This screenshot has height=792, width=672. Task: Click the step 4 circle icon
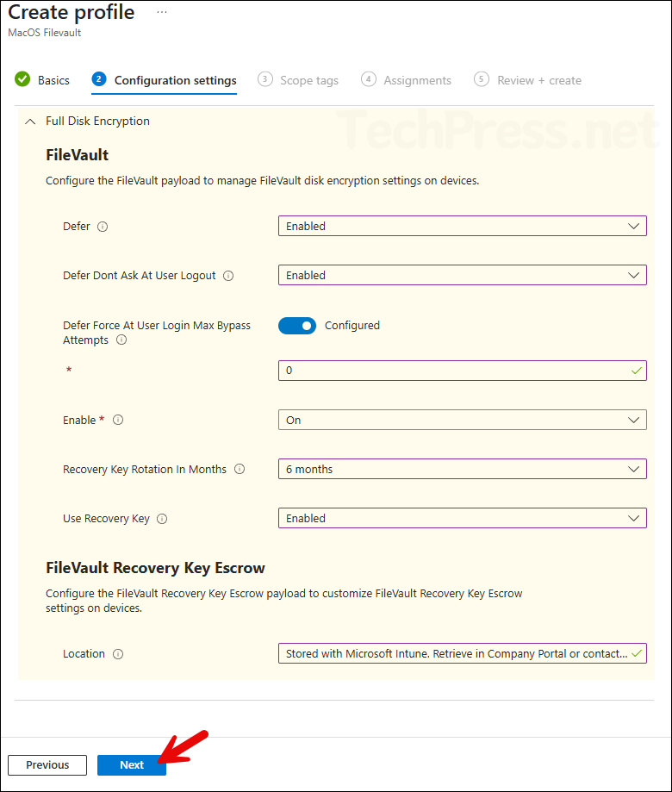(x=368, y=79)
